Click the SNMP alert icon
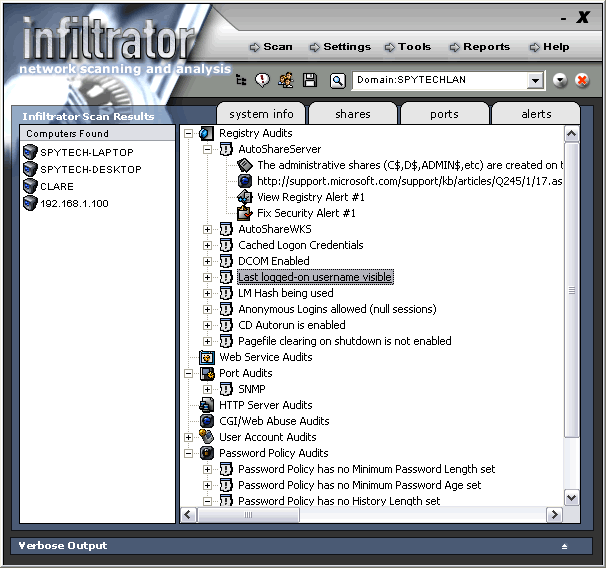Image resolution: width=606 pixels, height=568 pixels. [226, 389]
